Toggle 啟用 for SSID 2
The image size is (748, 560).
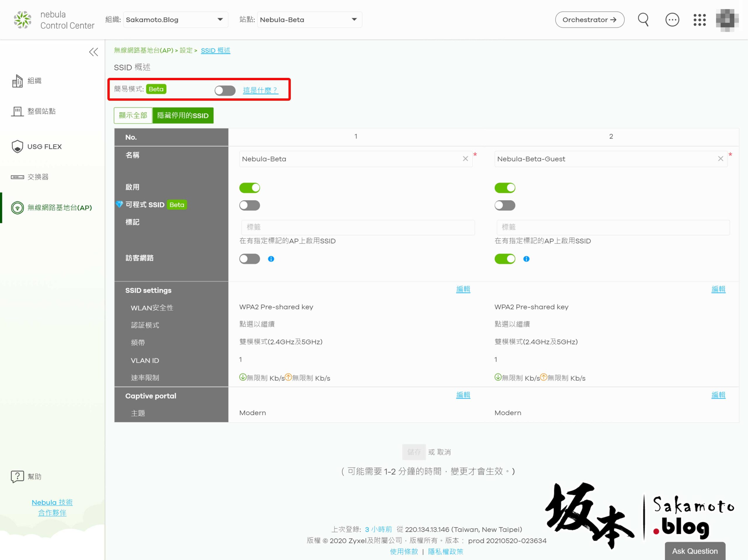click(x=505, y=188)
